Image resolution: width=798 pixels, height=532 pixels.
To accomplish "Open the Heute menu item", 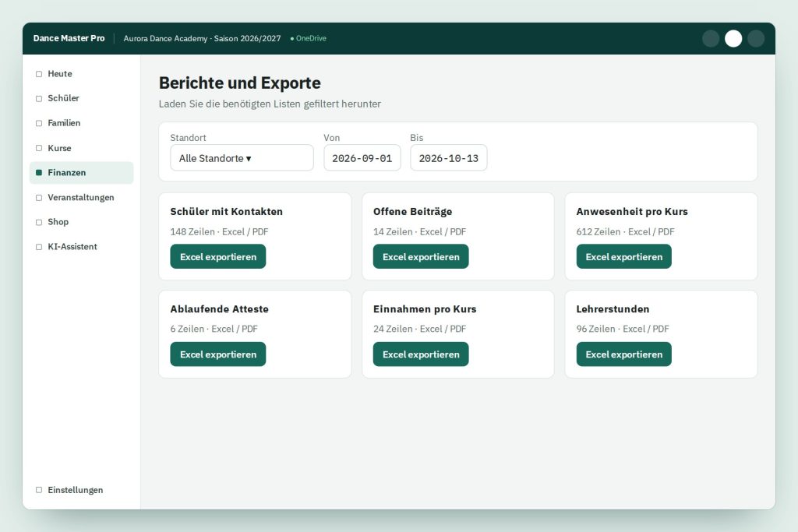I will tap(81, 74).
